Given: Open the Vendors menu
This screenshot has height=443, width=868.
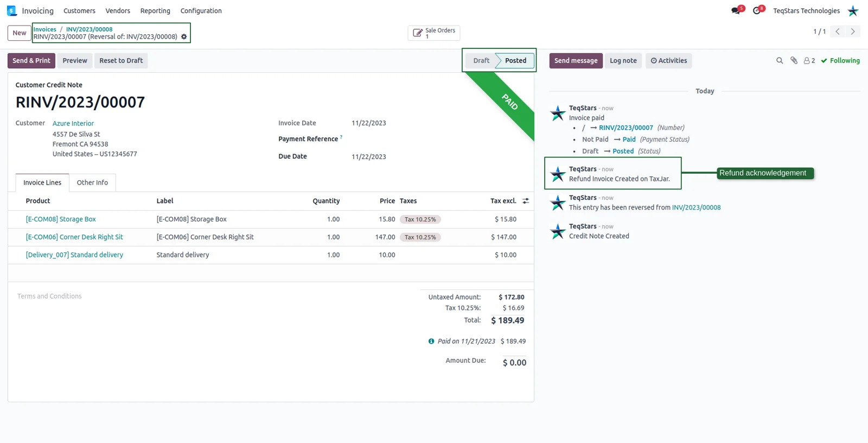Looking at the screenshot, I should (x=118, y=11).
